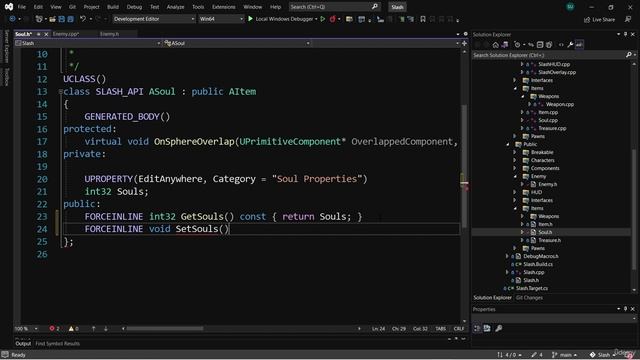This screenshot has width=640, height=360.
Task: Click the main branch indicator in status bar
Action: click(x=564, y=355)
